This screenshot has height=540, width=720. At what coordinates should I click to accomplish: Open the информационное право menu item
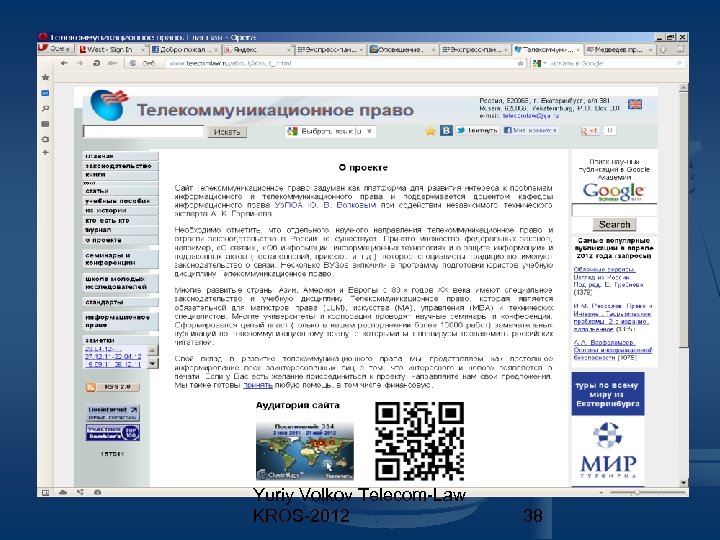pos(120,321)
